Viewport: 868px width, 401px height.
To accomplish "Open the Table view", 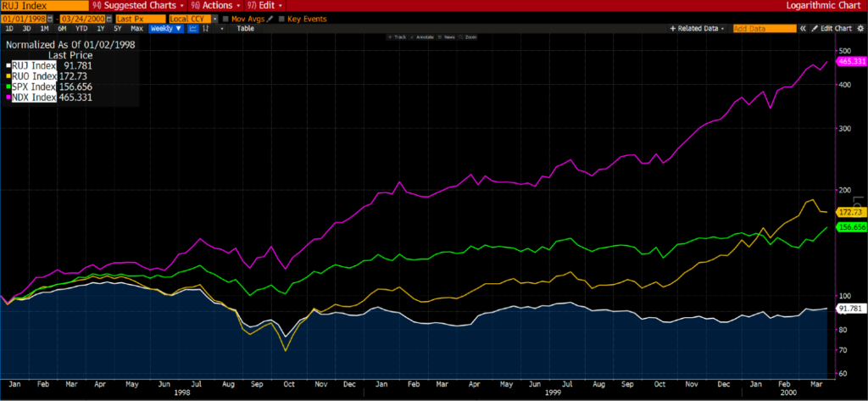I will [x=245, y=28].
